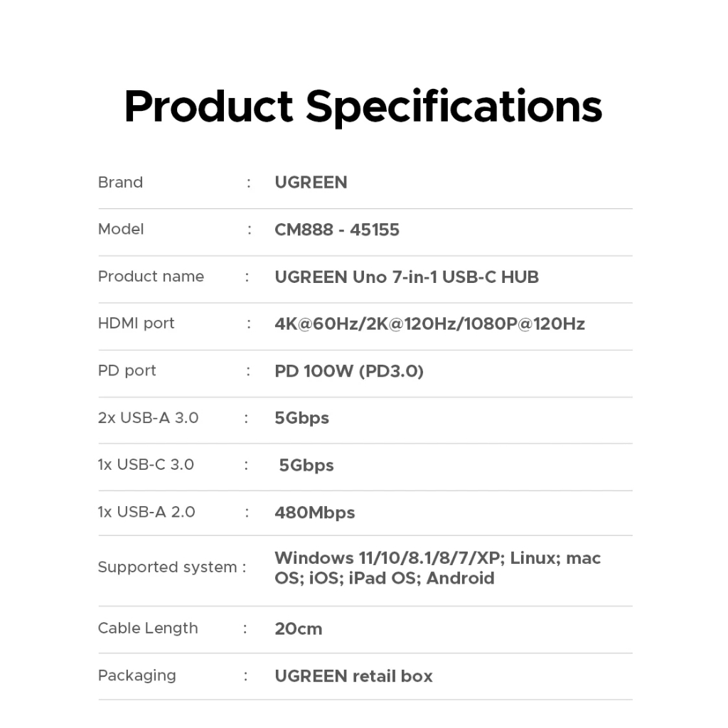Click the Brand label
Viewport: 728px width, 728px height.
120,183
